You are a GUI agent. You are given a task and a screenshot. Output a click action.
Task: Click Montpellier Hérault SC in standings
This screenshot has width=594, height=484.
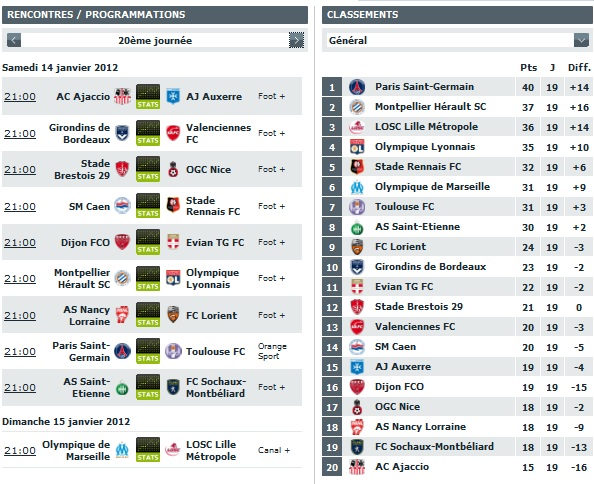[430, 107]
